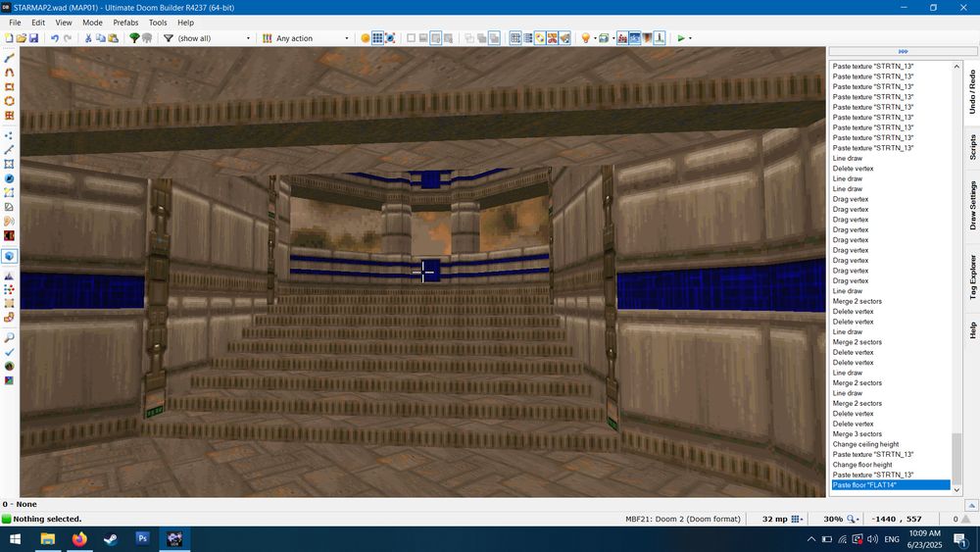
Task: Create a new map with the blank page icon
Action: click(9, 38)
